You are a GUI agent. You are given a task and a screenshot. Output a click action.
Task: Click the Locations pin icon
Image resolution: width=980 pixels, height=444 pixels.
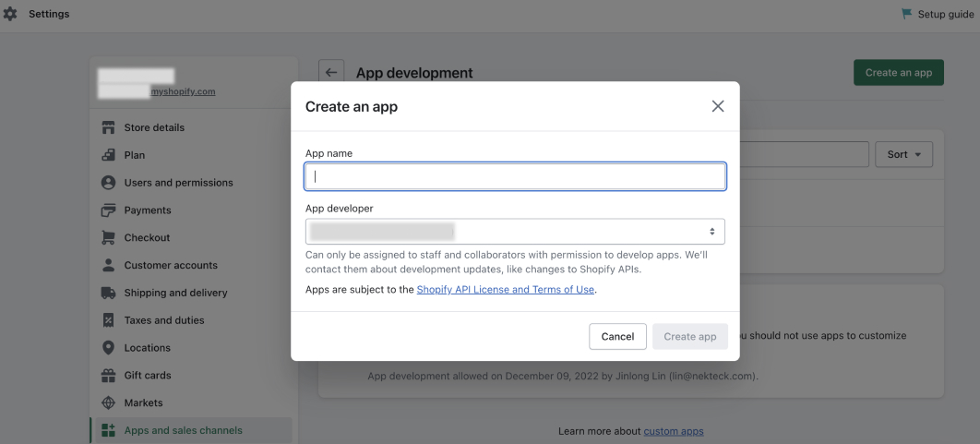(x=108, y=348)
